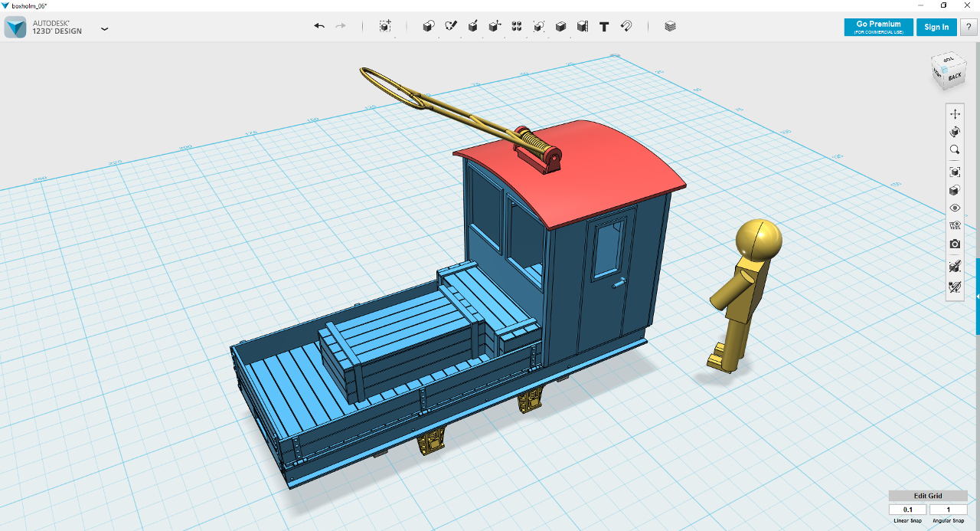This screenshot has height=531, width=980.
Task: Expand the collapsed right side panel arrow
Action: [978, 297]
